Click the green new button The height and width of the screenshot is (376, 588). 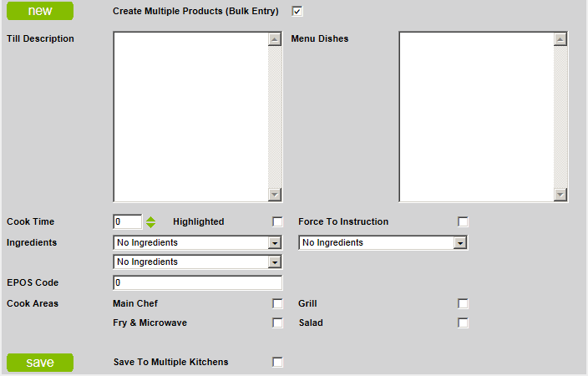click(x=40, y=11)
